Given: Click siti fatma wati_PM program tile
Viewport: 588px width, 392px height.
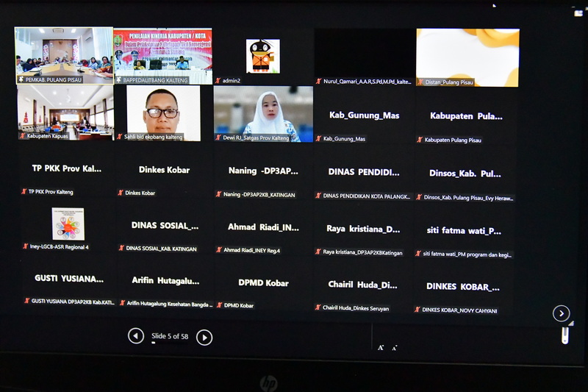Looking at the screenshot, I should point(464,231).
